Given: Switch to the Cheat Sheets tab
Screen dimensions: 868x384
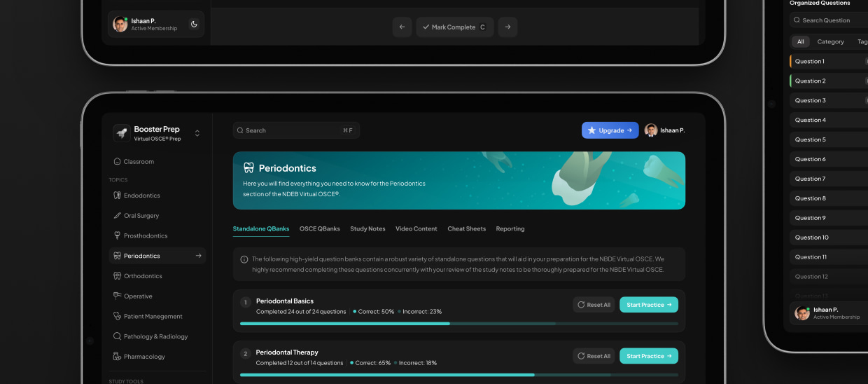Looking at the screenshot, I should 466,229.
